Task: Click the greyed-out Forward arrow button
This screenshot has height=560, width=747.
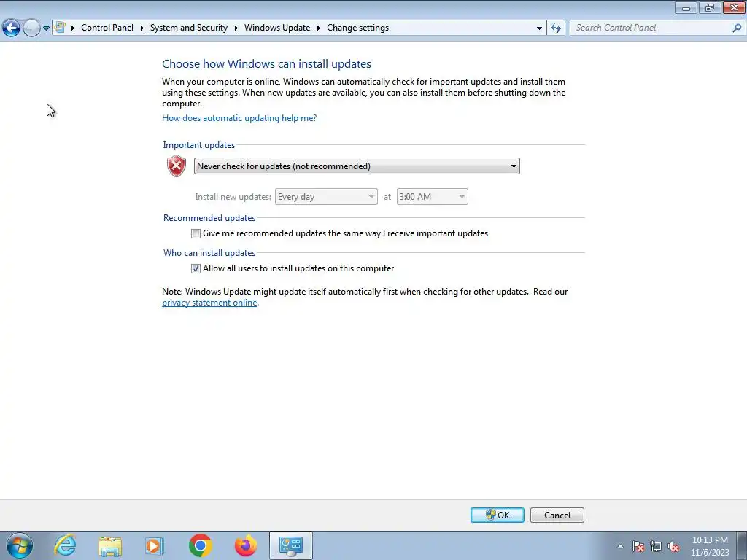Action: click(31, 28)
